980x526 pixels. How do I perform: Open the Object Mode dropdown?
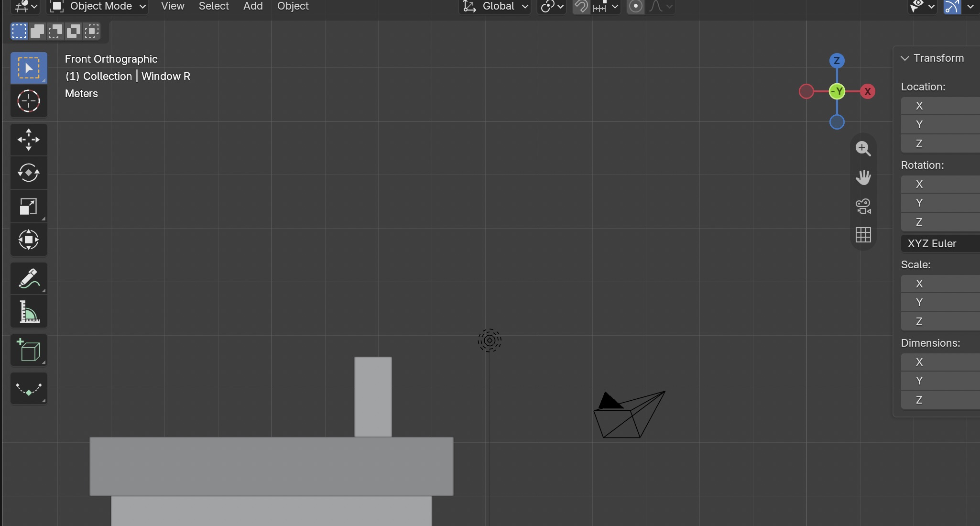(98, 6)
